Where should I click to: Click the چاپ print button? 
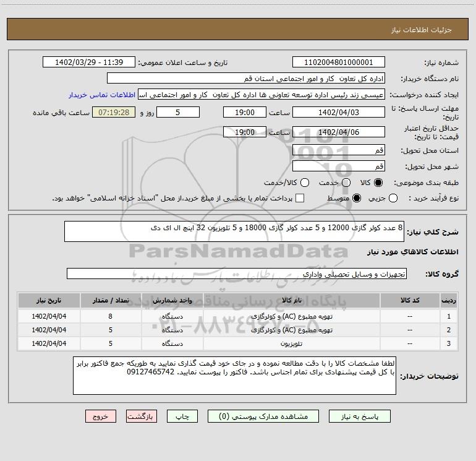(182, 416)
